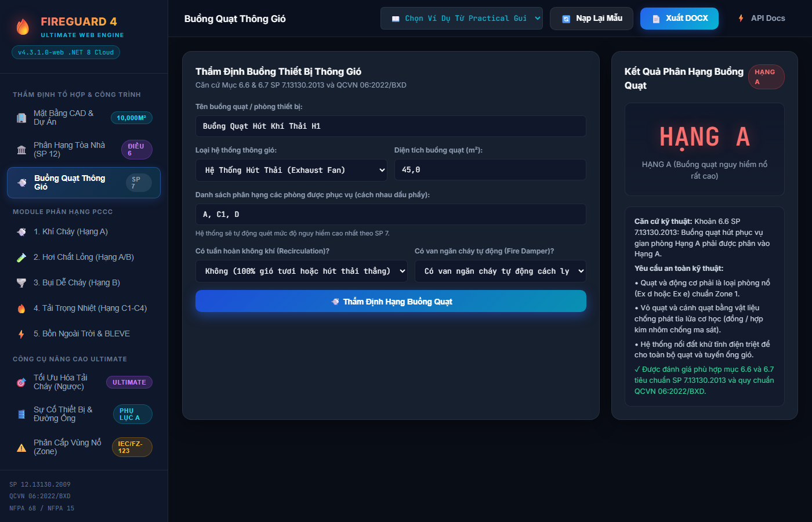Select the Buồng Quạt Thông Gió sidebar item

tap(84, 183)
